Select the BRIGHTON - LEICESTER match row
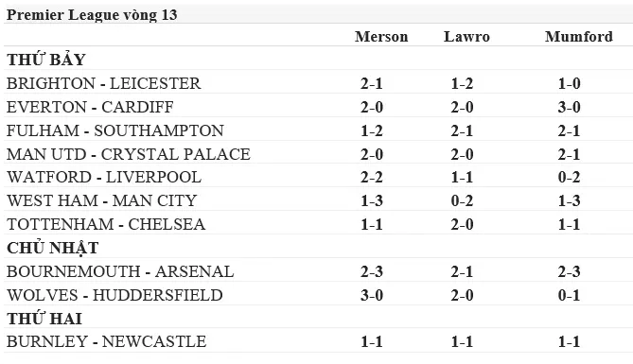 point(316,83)
